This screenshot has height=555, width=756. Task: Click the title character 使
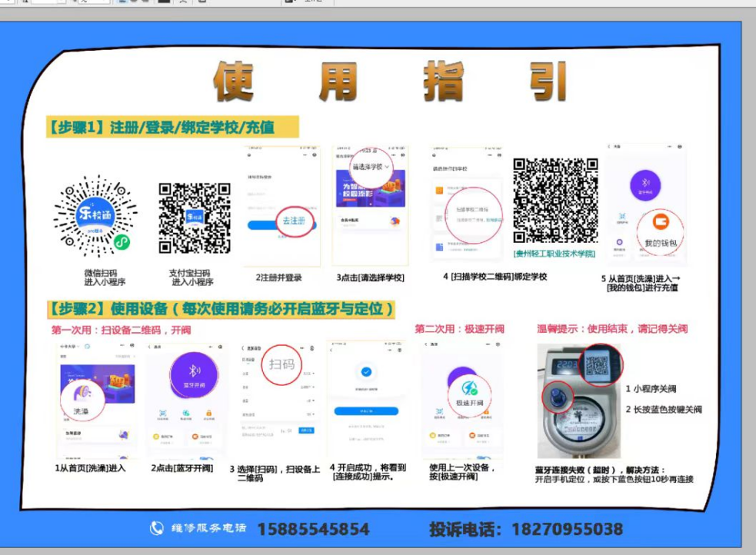tap(233, 81)
